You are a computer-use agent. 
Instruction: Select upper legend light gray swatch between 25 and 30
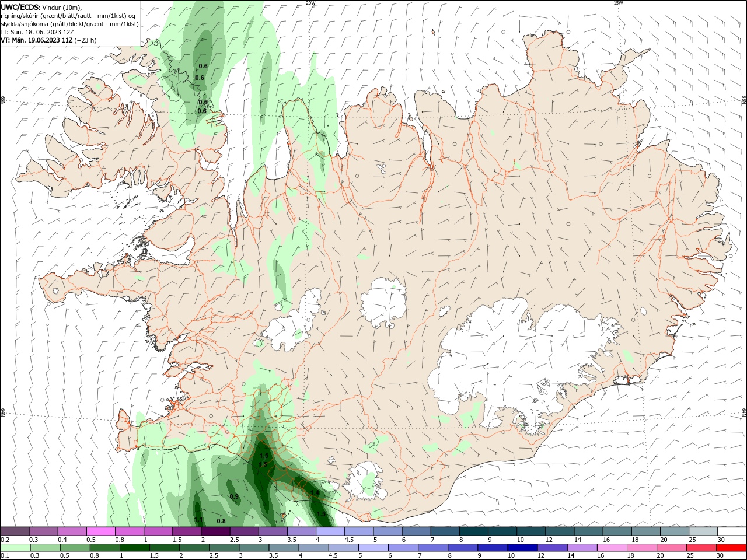(x=703, y=531)
